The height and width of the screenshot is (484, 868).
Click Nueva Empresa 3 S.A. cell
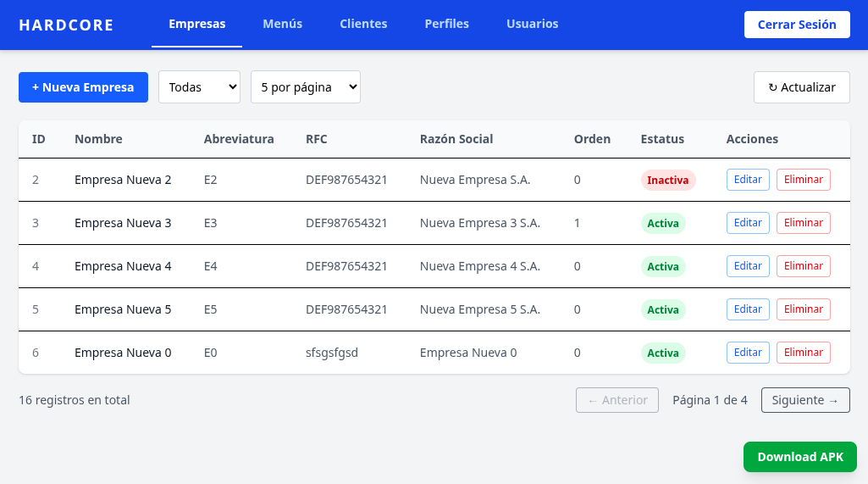click(x=480, y=223)
